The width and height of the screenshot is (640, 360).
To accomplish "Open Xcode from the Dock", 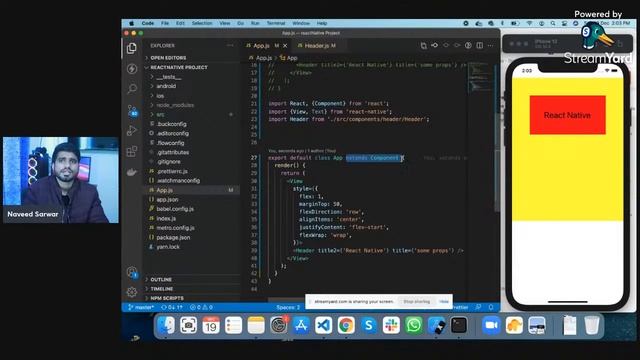I will click(436, 325).
